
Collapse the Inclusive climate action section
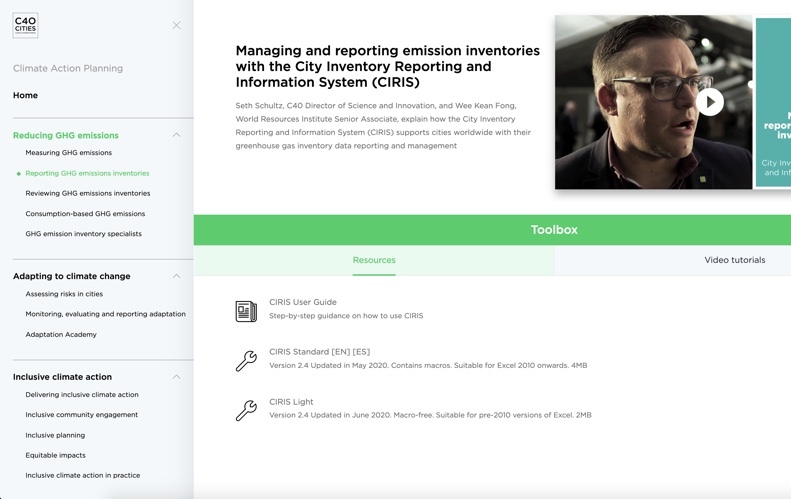click(176, 377)
